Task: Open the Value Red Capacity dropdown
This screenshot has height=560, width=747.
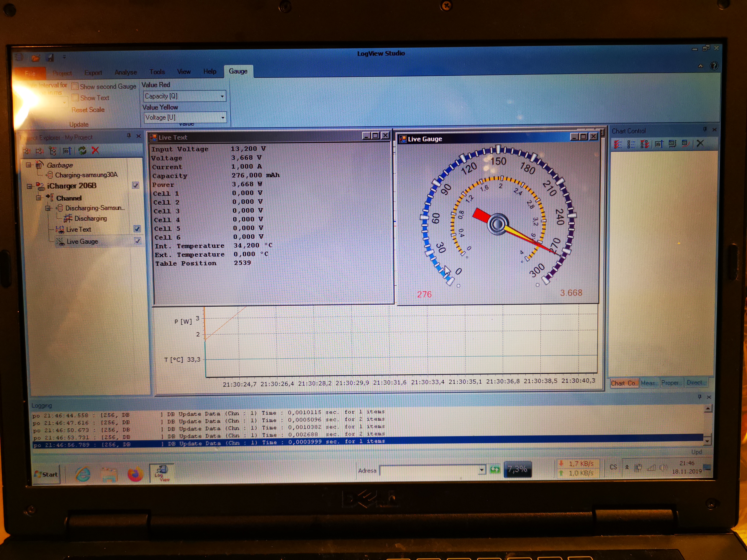Action: pos(222,97)
